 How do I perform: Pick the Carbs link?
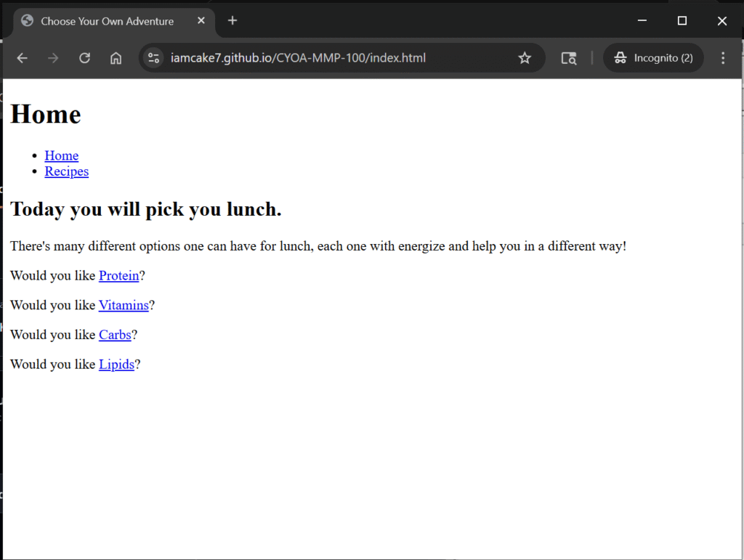115,335
